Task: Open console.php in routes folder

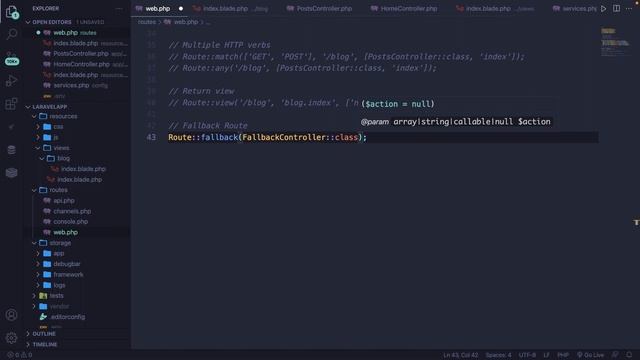Action: (x=78, y=222)
